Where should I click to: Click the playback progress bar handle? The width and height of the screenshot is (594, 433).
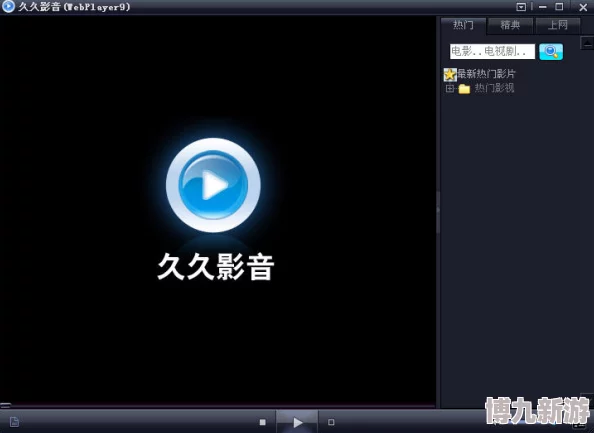tap(5, 406)
